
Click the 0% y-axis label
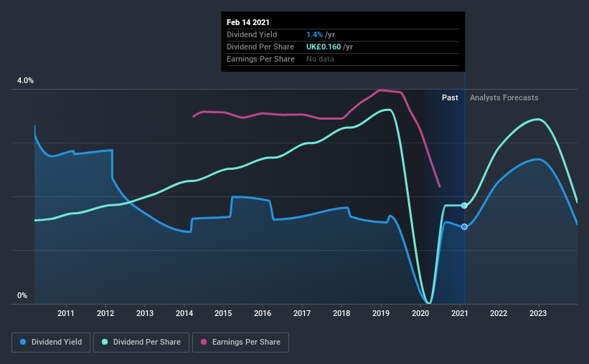(22, 296)
